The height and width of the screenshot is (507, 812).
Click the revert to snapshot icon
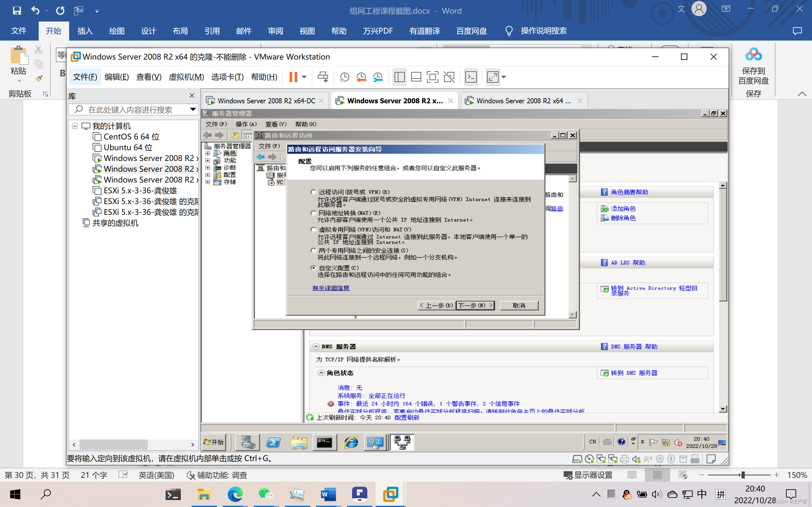(x=361, y=77)
